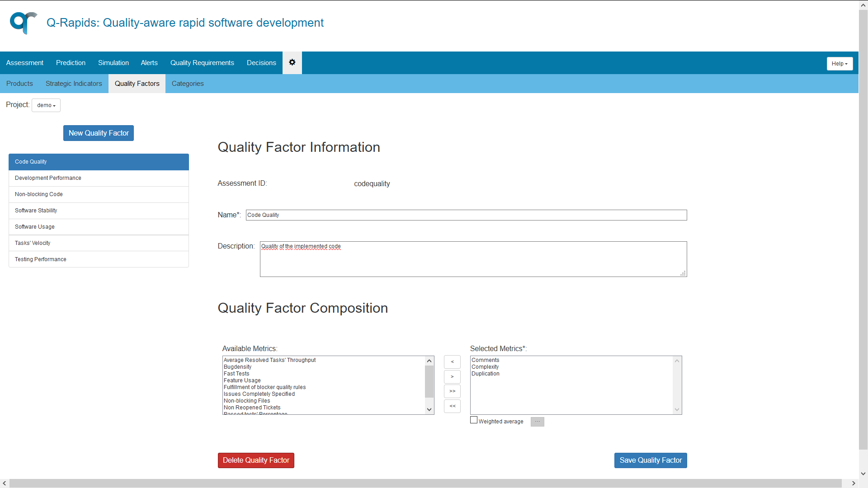Move selected metric right using the '>' arrow
868x488 pixels.
tap(452, 376)
